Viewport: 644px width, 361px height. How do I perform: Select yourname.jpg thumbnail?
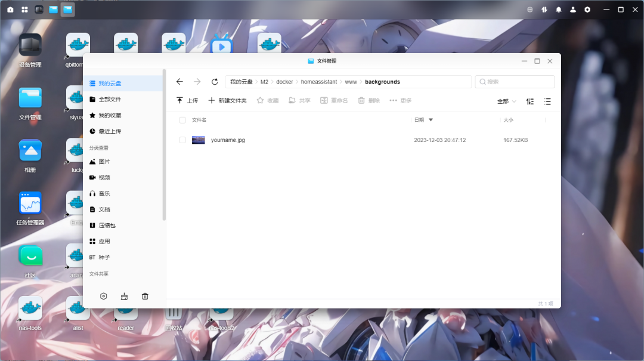199,140
